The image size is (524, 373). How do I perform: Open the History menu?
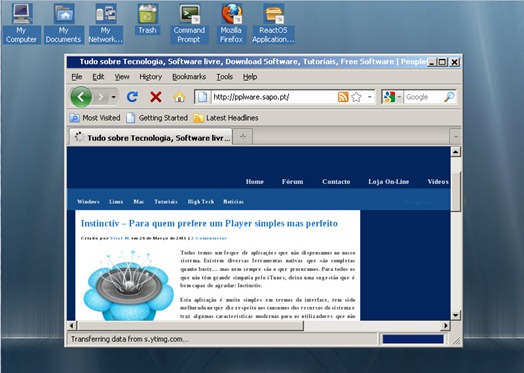tap(151, 77)
